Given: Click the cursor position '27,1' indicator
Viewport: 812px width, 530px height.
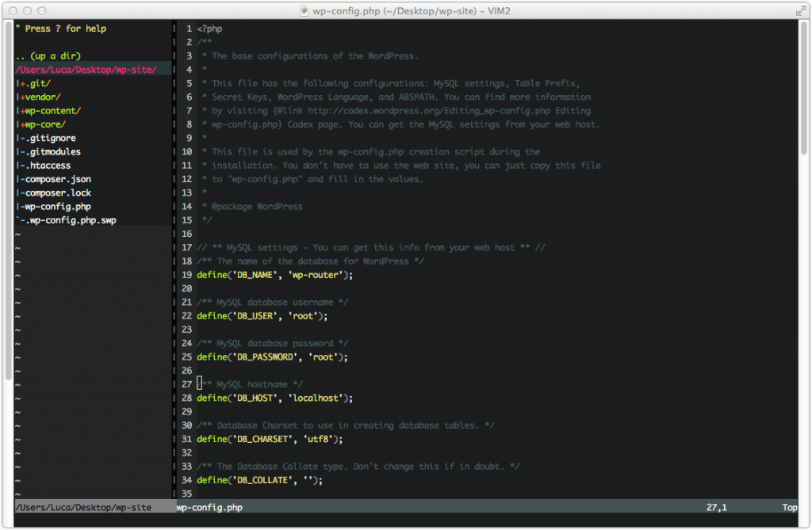Looking at the screenshot, I should click(717, 507).
